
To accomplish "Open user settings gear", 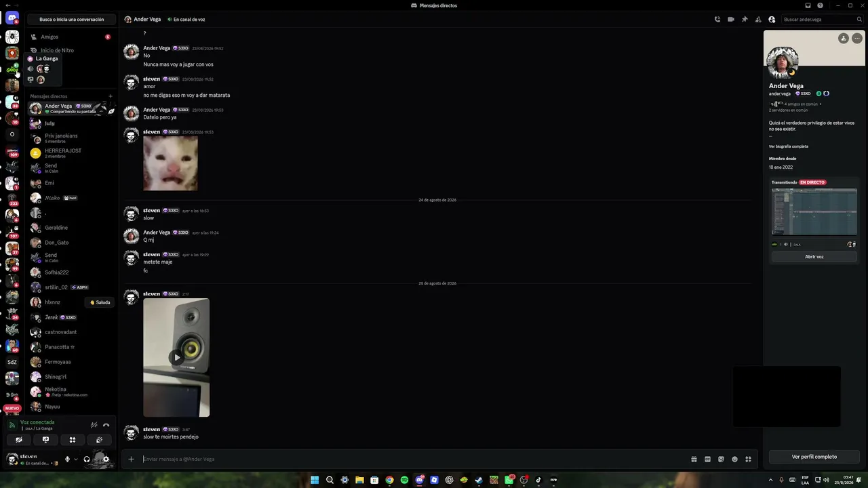I will click(106, 460).
